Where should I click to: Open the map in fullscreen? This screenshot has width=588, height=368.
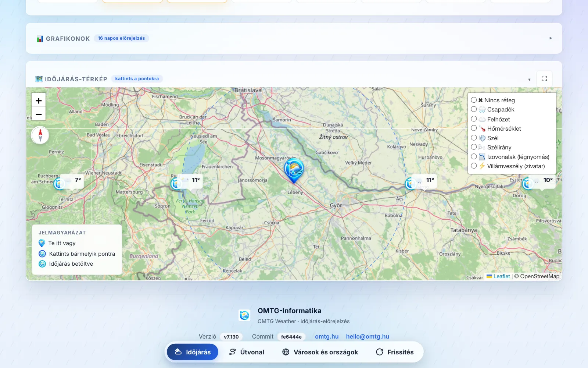(x=544, y=78)
